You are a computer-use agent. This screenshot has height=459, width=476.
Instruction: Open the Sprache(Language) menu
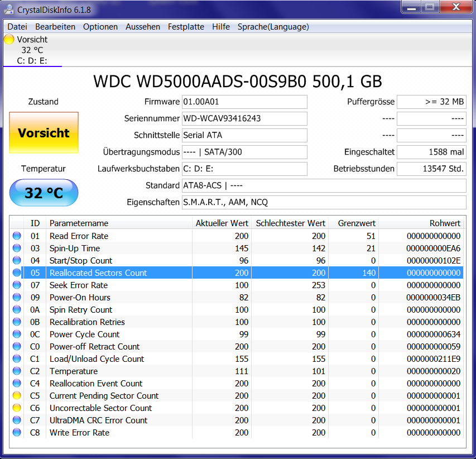[273, 27]
